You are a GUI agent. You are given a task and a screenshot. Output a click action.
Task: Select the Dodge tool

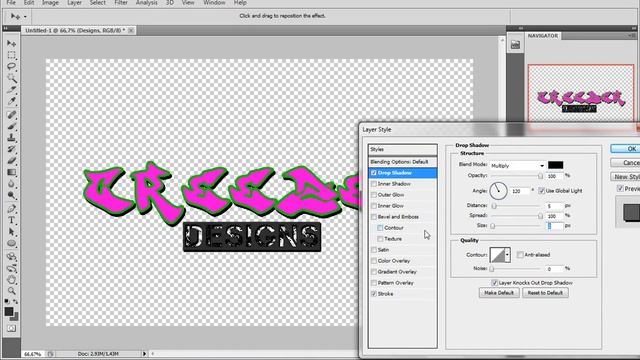pyautogui.click(x=11, y=195)
